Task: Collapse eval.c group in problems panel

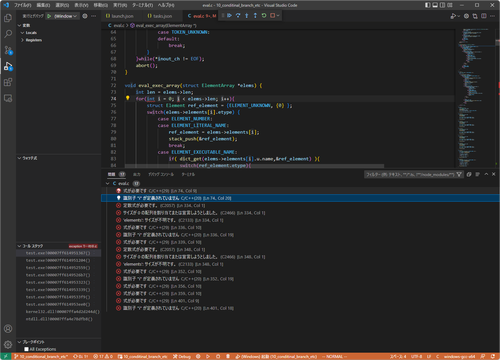Action: coord(108,183)
